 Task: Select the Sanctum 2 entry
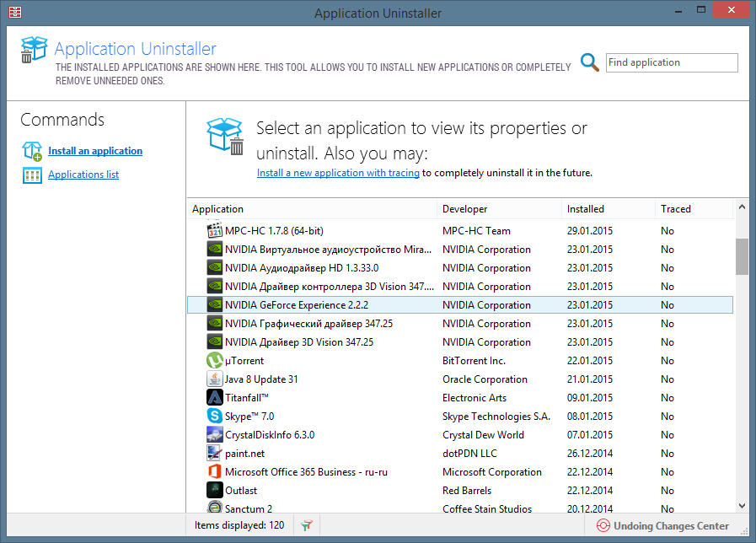(460, 508)
